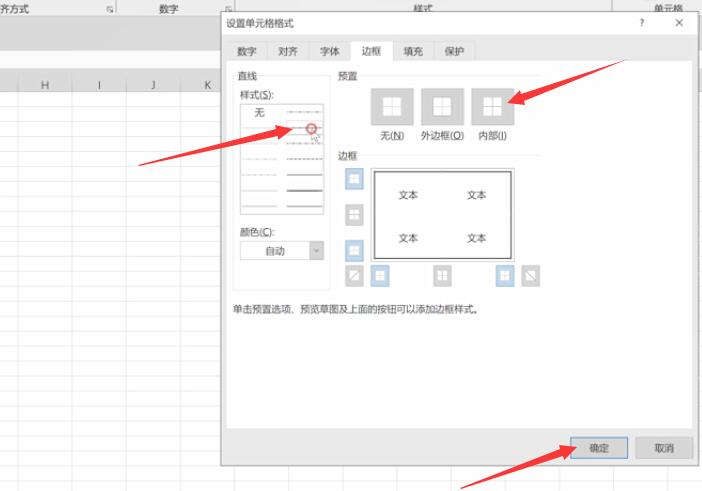Select the double line style at list bottom
This screenshot has width=702, height=491.
(x=304, y=206)
